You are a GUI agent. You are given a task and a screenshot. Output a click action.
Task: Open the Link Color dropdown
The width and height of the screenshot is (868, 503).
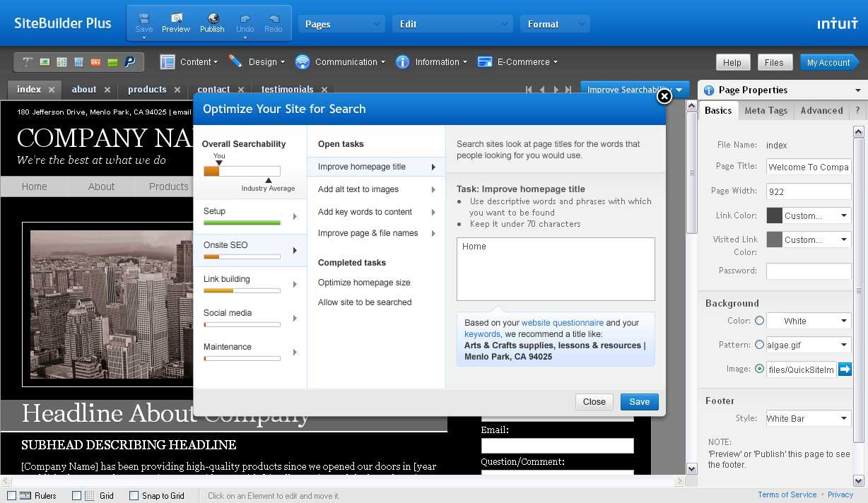tap(844, 215)
